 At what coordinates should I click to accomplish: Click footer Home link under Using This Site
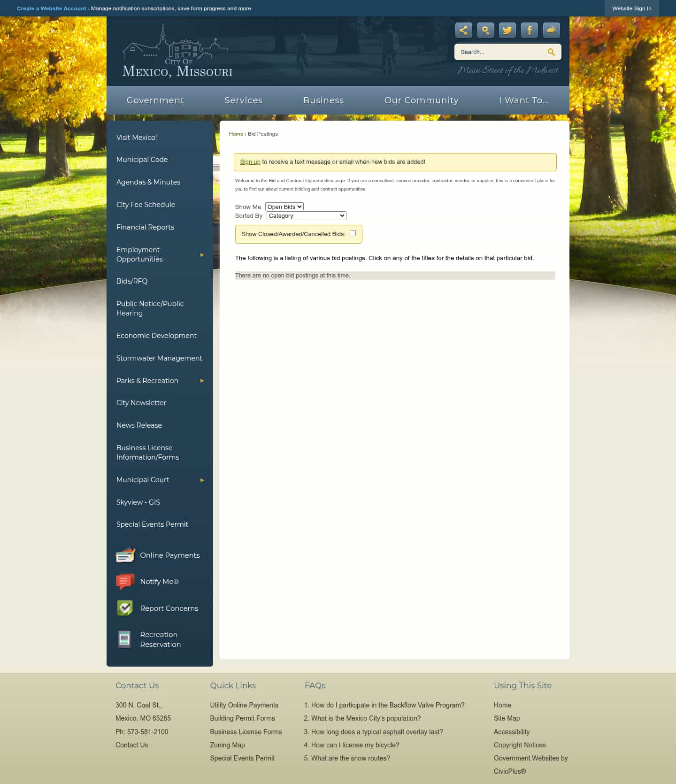coord(502,705)
